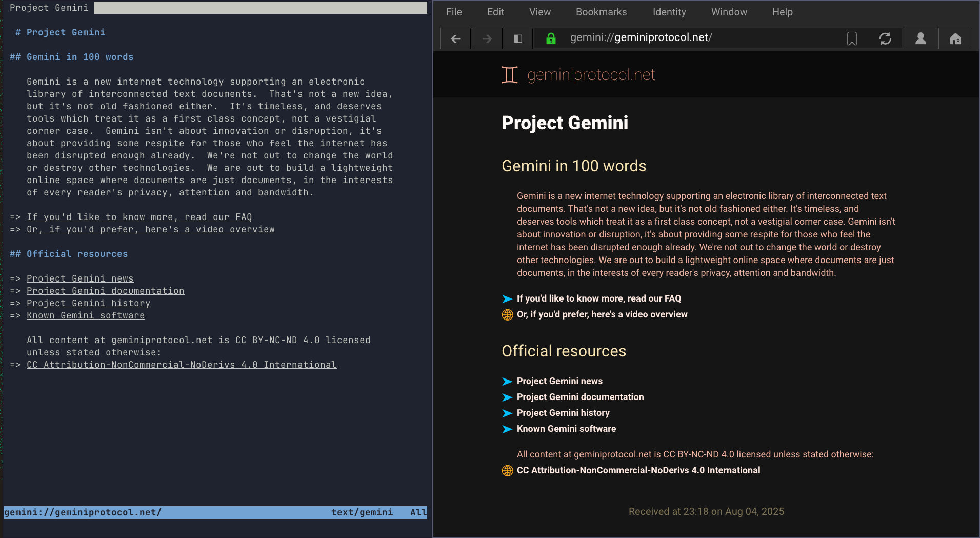Open the Known Gemini software link
This screenshot has width=980, height=538.
566,429
